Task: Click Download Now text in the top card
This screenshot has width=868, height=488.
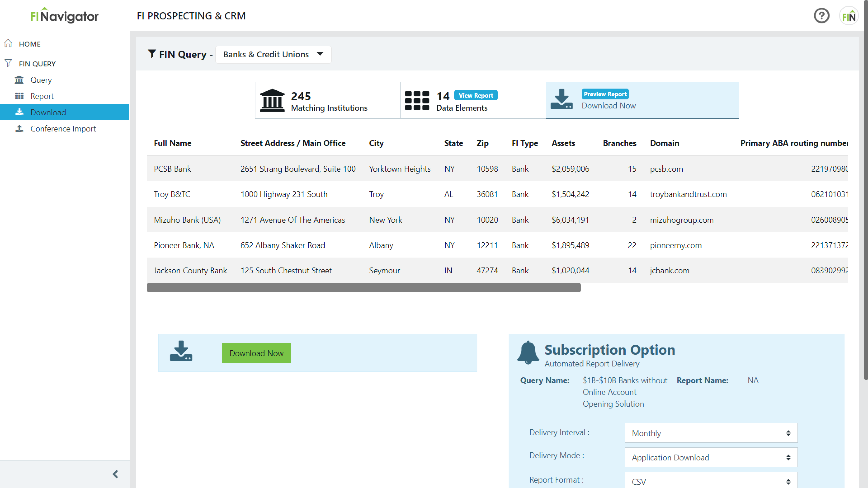Action: point(609,106)
